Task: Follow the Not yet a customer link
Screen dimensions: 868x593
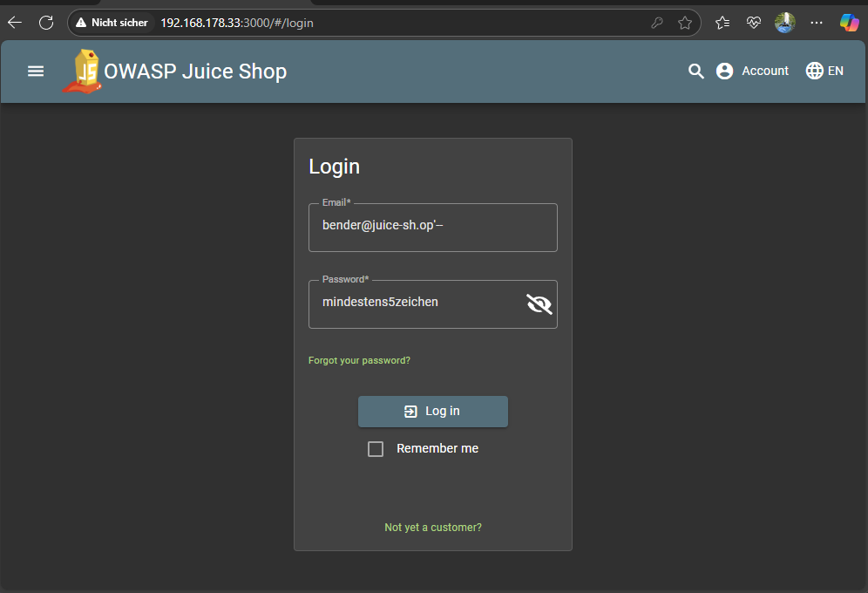Action: point(432,527)
